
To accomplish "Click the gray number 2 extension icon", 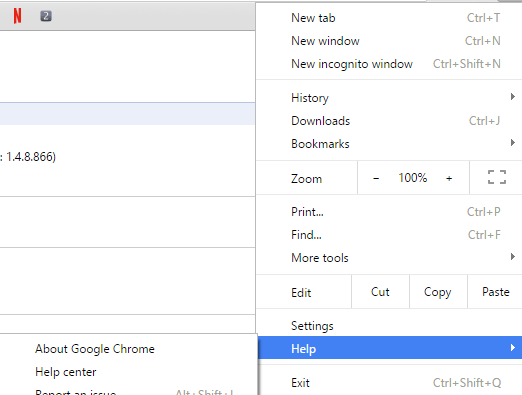I will click(46, 16).
